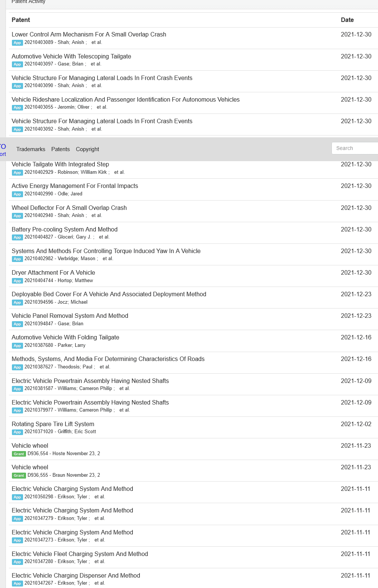Open Lower Control Arm Mechanism patent link

[x=89, y=34]
